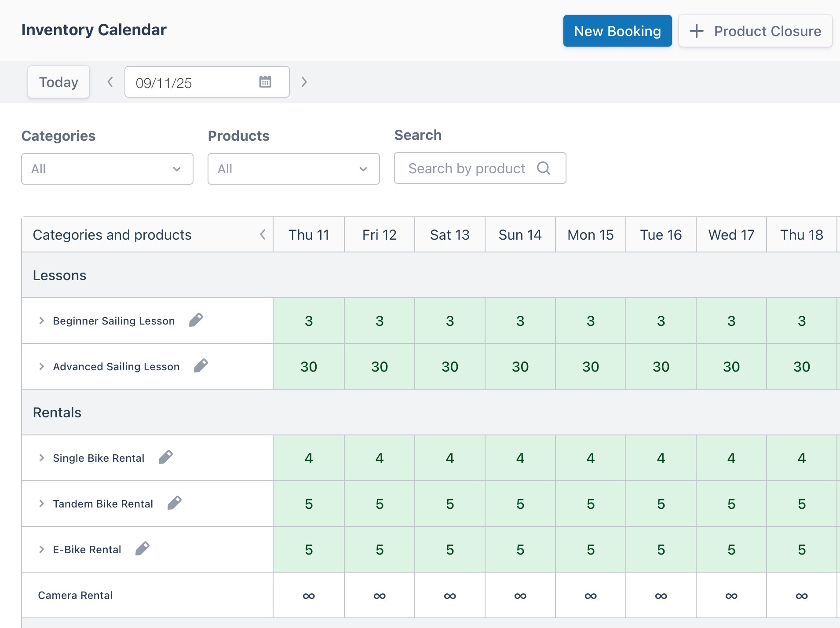Select the Wed 17 column header

(731, 234)
